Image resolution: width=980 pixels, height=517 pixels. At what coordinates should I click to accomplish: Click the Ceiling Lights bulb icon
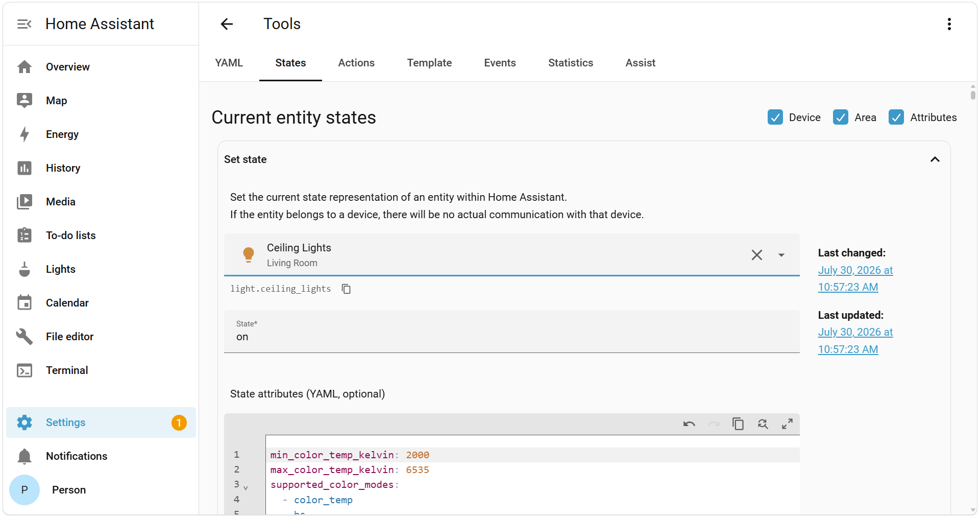(248, 254)
